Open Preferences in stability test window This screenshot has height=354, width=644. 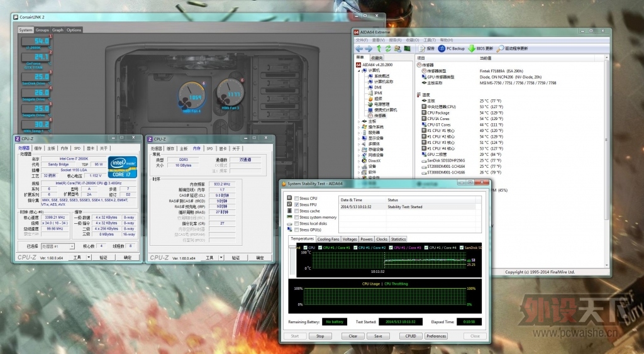pyautogui.click(x=436, y=336)
